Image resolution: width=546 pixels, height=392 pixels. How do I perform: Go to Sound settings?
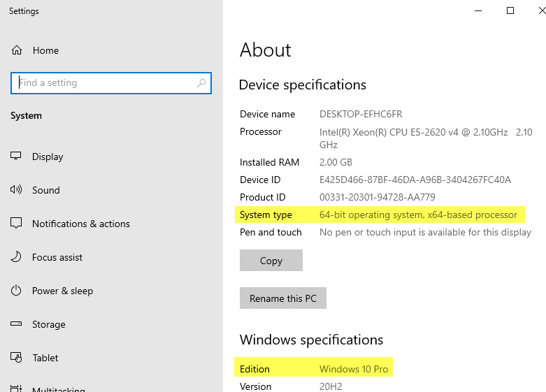click(x=46, y=190)
